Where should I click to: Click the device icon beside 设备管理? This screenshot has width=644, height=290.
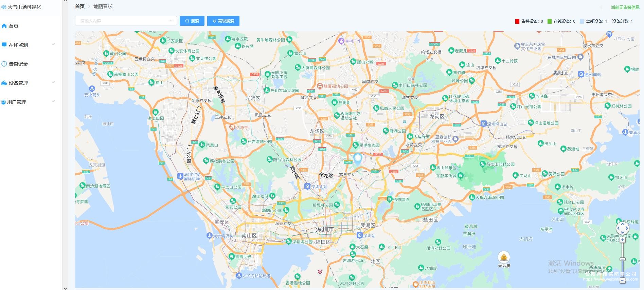(x=4, y=83)
